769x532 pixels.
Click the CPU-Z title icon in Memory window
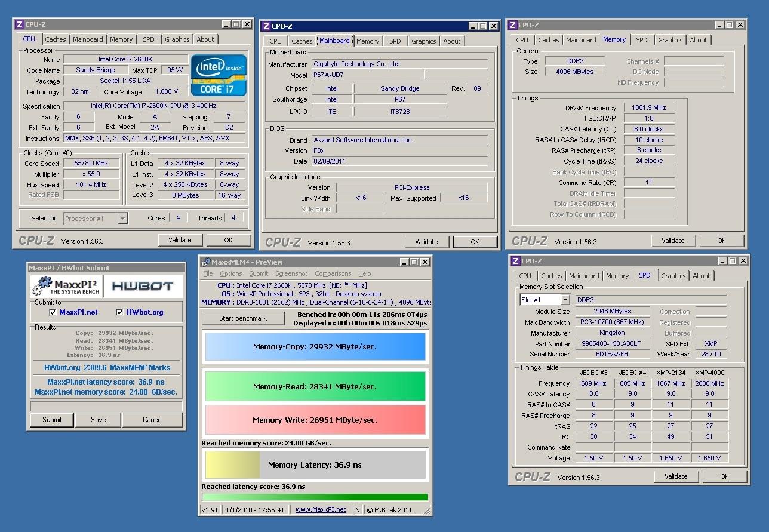(512, 24)
